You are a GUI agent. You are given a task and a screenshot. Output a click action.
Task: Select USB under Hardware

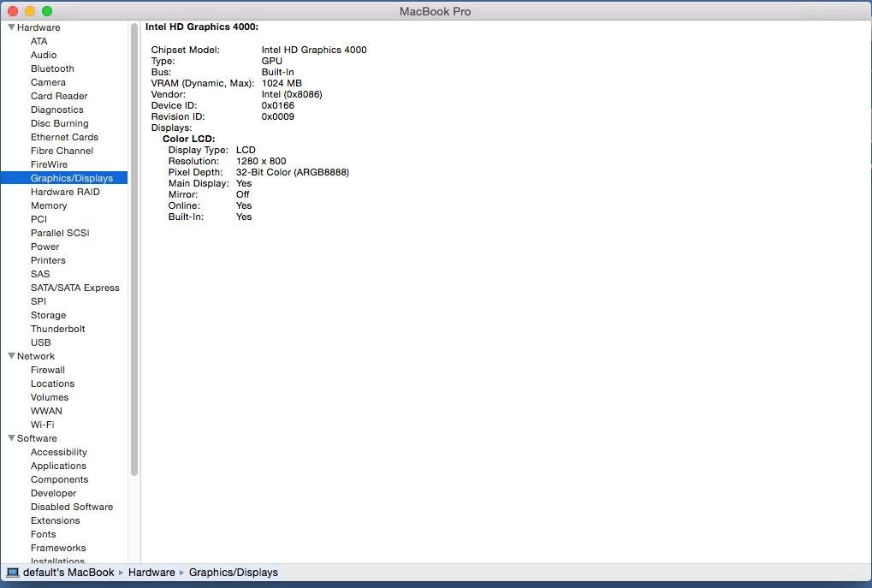(40, 342)
